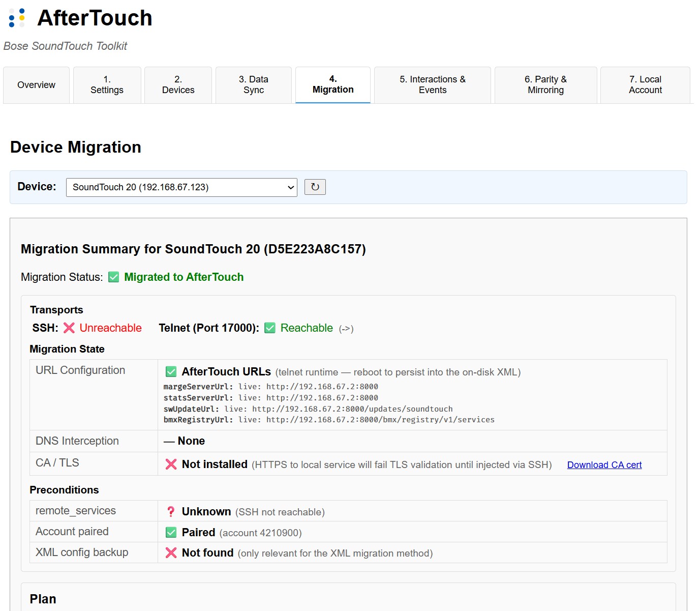Click the DNS Interception row label
The height and width of the screenshot is (611, 700).
click(77, 441)
